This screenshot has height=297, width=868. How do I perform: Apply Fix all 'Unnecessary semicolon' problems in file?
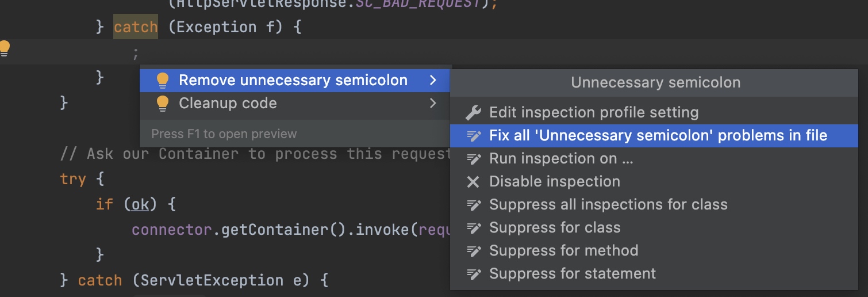tap(658, 136)
